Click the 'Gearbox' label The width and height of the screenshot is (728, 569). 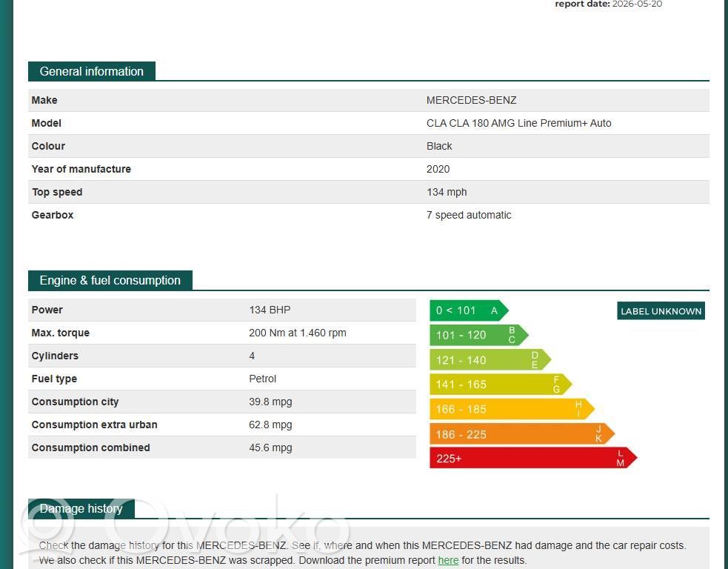tap(53, 215)
